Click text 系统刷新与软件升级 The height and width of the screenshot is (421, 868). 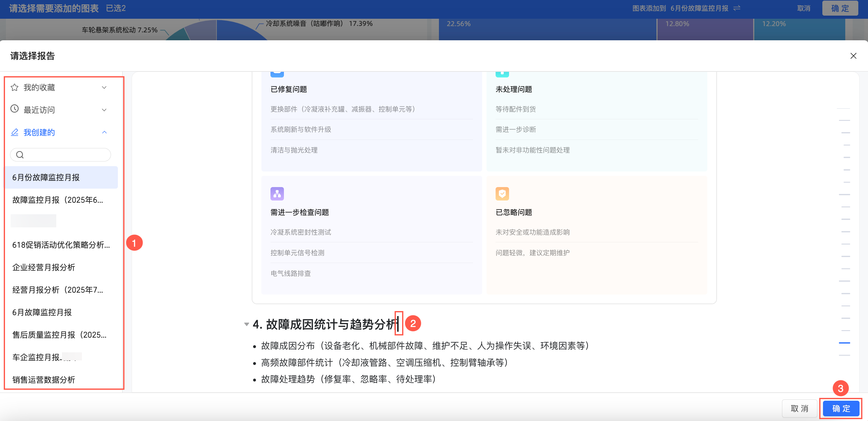300,130
